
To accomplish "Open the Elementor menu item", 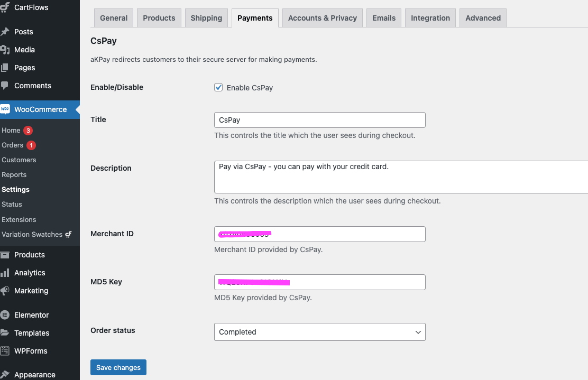I will pos(32,315).
